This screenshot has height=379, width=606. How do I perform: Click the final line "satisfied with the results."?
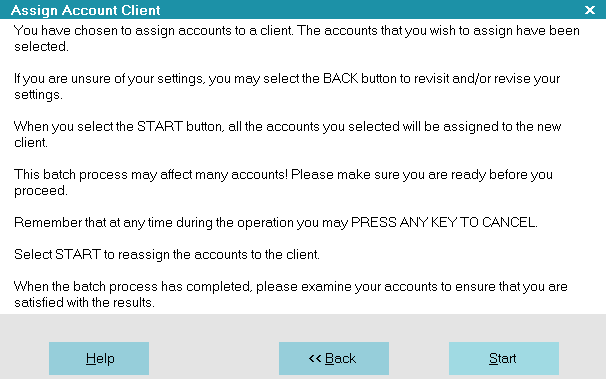[84, 303]
